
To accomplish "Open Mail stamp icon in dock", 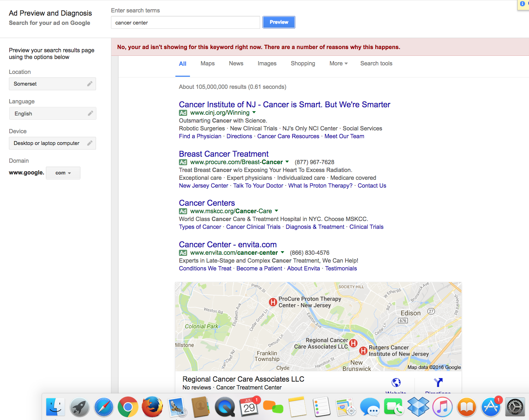I will (x=177, y=407).
